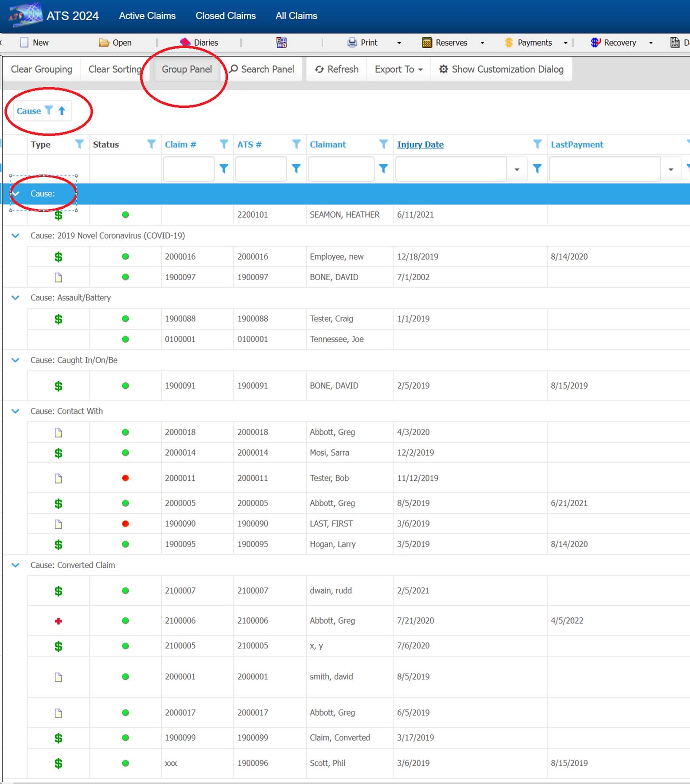Sort by the Injury Date column link
This screenshot has width=690, height=784.
tap(420, 144)
